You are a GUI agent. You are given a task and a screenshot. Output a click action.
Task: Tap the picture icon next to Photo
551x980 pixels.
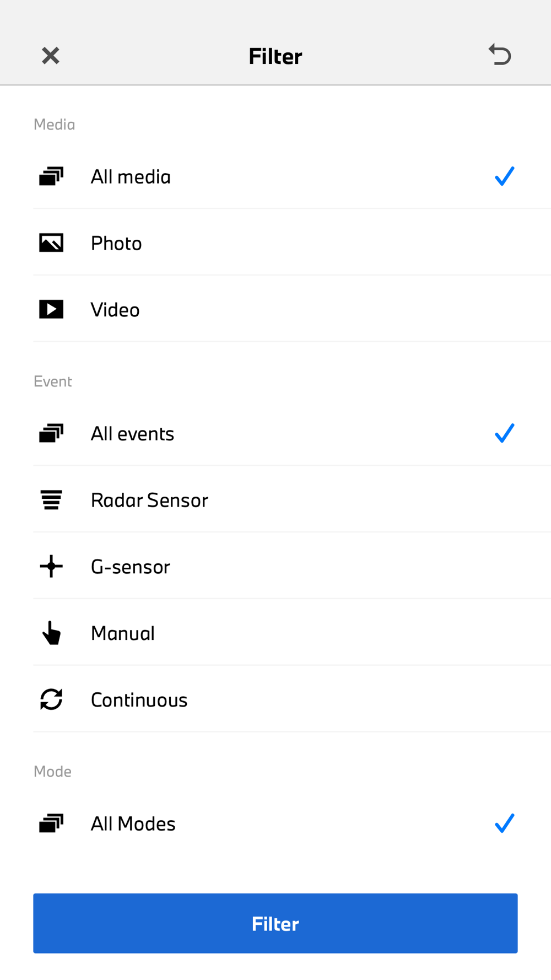(x=51, y=243)
